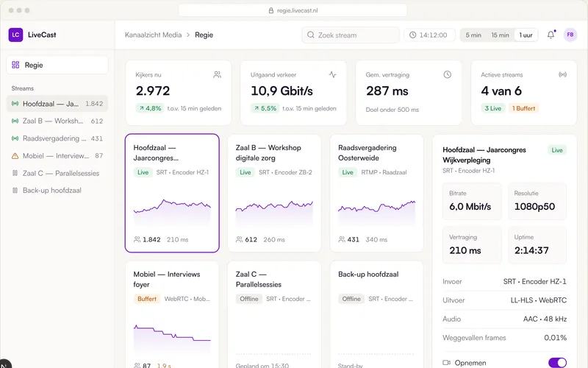Click the Live badge in detail panel header
The image size is (588, 368).
tap(557, 150)
